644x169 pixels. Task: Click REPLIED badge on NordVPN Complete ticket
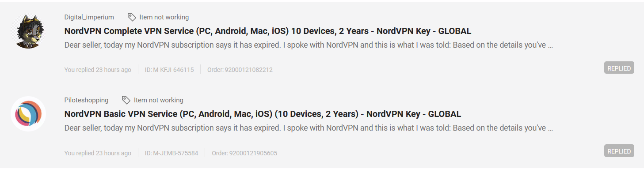(x=619, y=68)
